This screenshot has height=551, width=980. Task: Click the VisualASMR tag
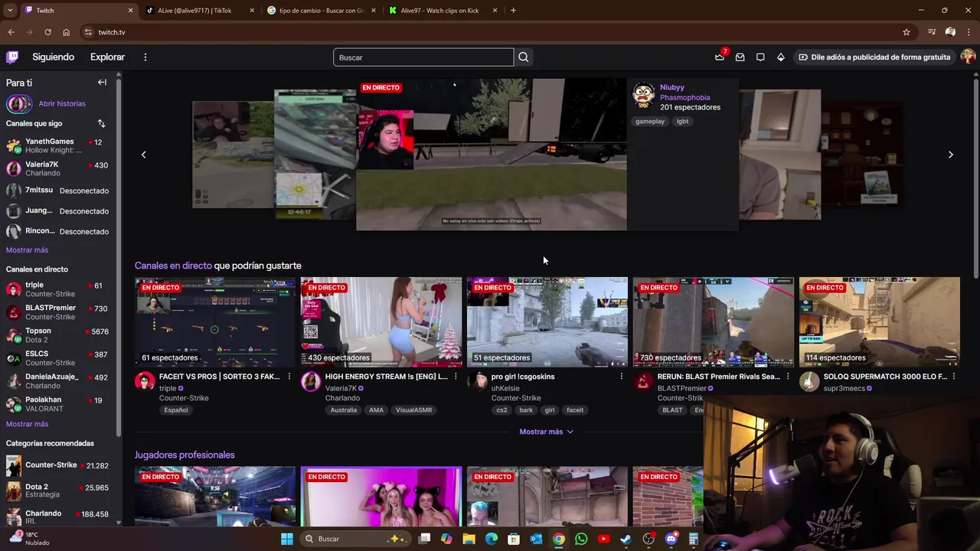(x=413, y=410)
